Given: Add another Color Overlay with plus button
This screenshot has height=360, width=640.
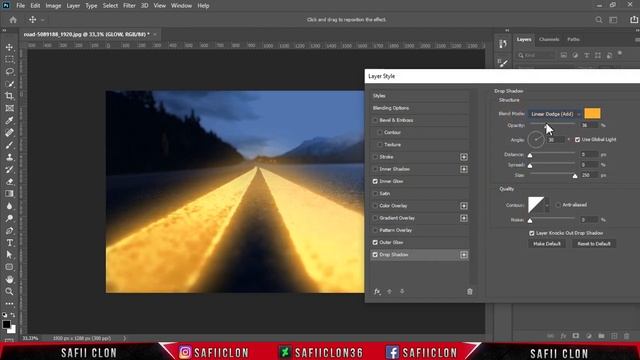Looking at the screenshot, I should click(x=464, y=206).
